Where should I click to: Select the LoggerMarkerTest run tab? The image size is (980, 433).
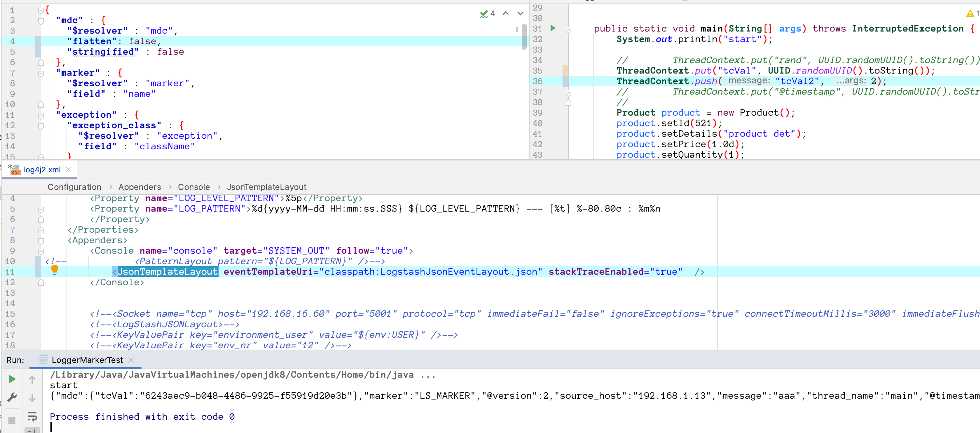point(87,360)
